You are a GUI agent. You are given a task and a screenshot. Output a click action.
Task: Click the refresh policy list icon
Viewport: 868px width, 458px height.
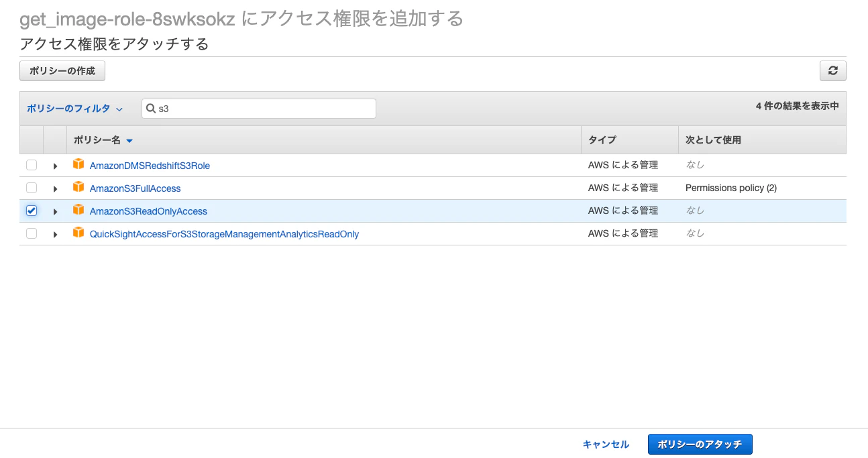[832, 70]
